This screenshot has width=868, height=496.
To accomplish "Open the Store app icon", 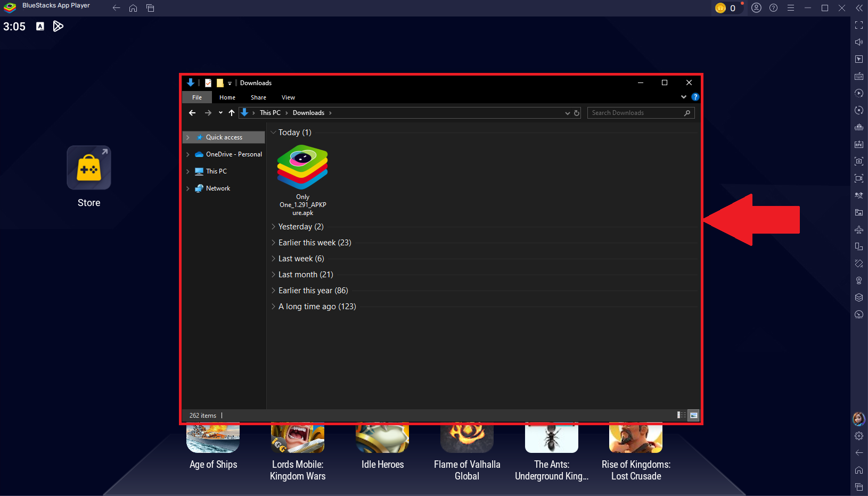I will [x=89, y=168].
